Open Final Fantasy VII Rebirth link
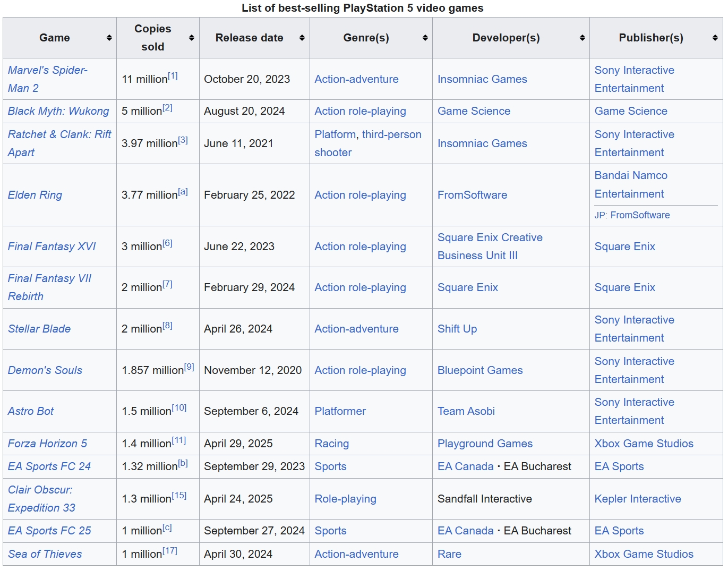 coord(50,287)
